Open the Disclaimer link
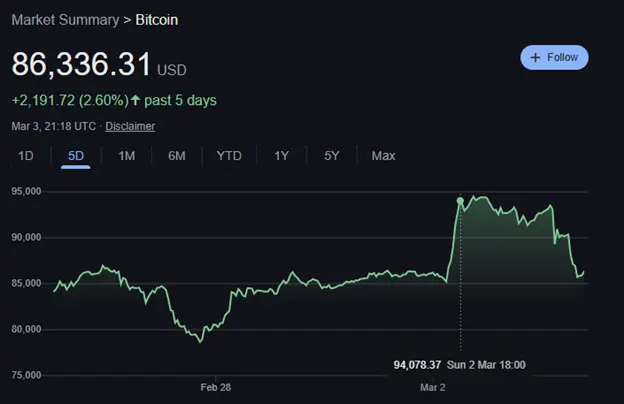Screen dimensions: 624x404 [130, 126]
